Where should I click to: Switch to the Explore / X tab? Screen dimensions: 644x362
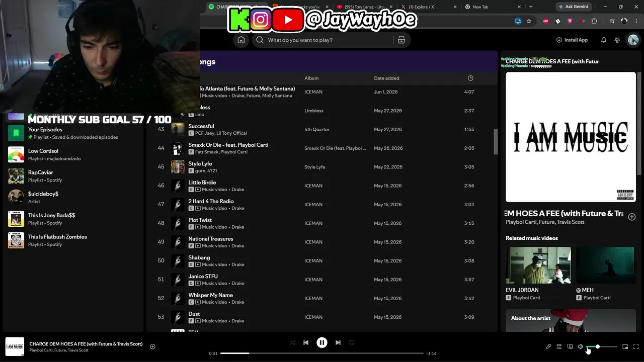coord(421,7)
